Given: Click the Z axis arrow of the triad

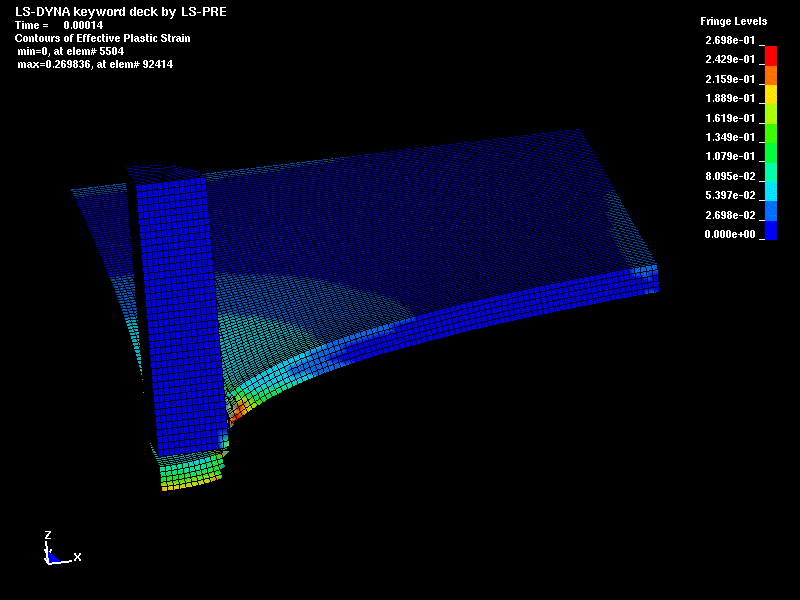Looking at the screenshot, I should [47, 538].
